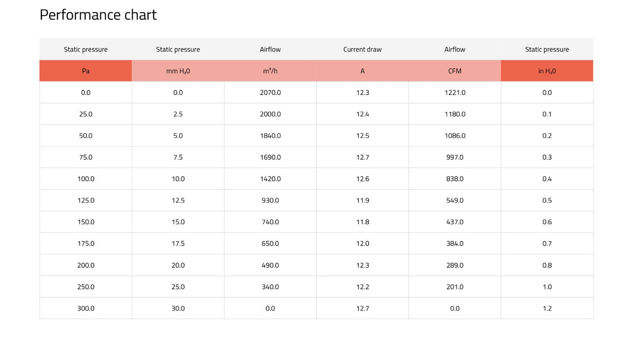
Task: Select the 838.0 CFM cell
Action: coord(455,179)
